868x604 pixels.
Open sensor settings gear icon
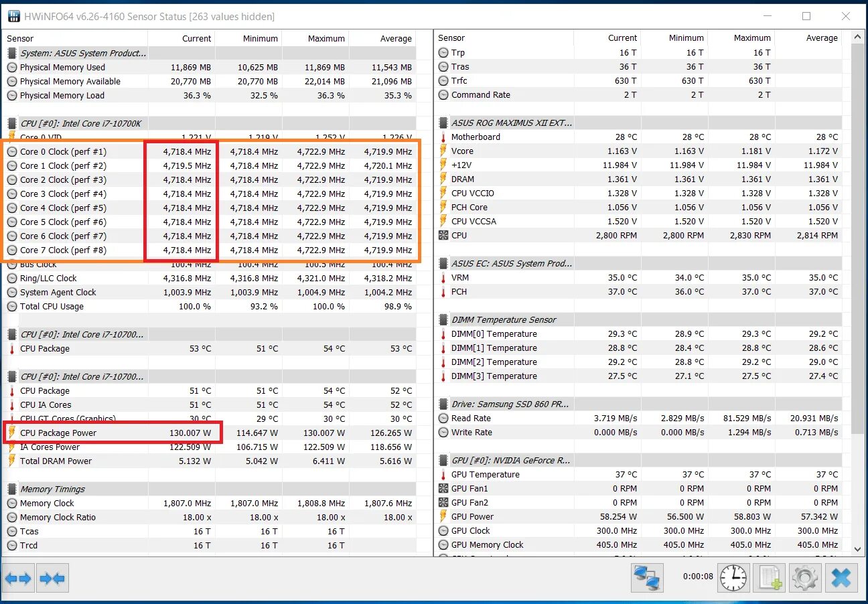tap(804, 577)
